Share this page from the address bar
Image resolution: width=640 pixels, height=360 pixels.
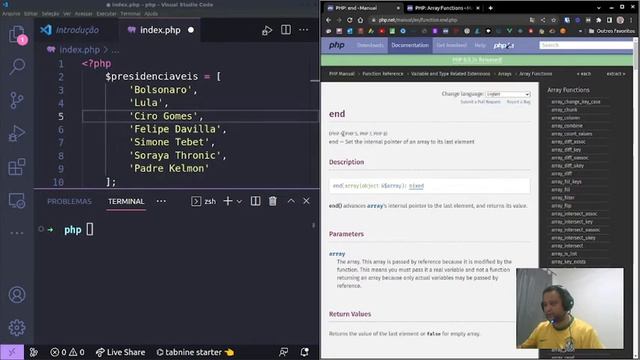(543, 20)
